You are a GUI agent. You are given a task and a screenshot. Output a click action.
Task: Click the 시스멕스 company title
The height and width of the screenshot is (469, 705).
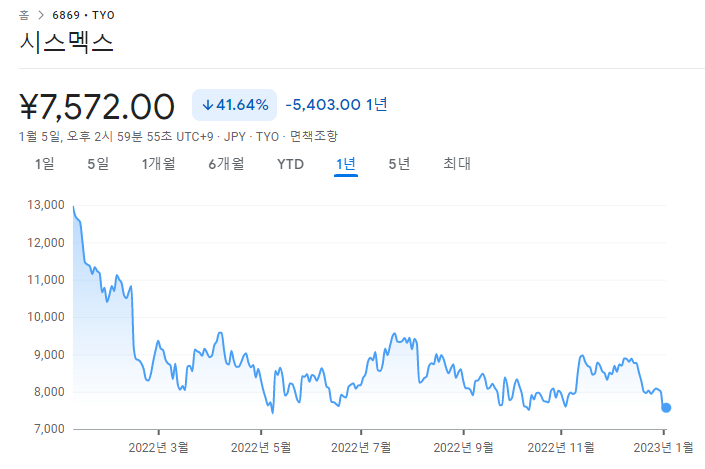tap(67, 43)
